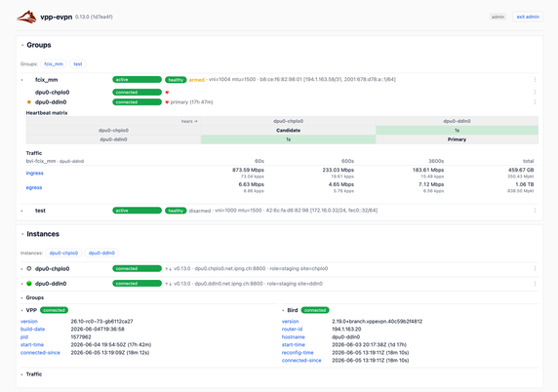Click the green status dot of dpu0-ddln0

click(x=29, y=284)
